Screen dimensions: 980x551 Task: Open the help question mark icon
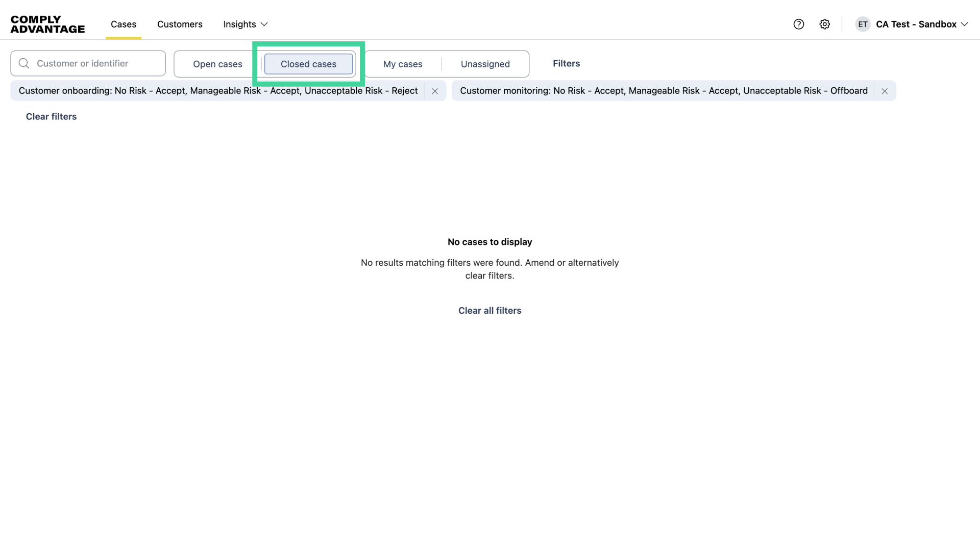(798, 24)
